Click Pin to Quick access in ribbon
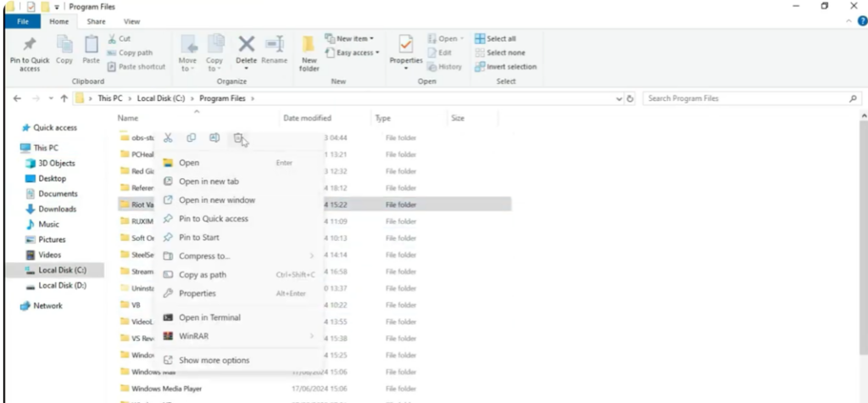The height and width of the screenshot is (403, 868). [30, 54]
